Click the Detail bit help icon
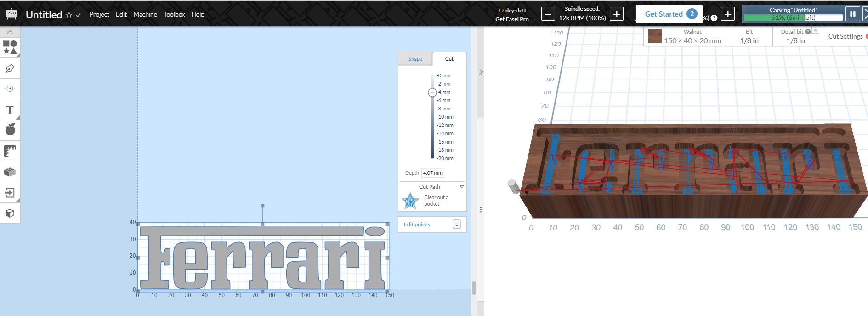 (x=808, y=32)
